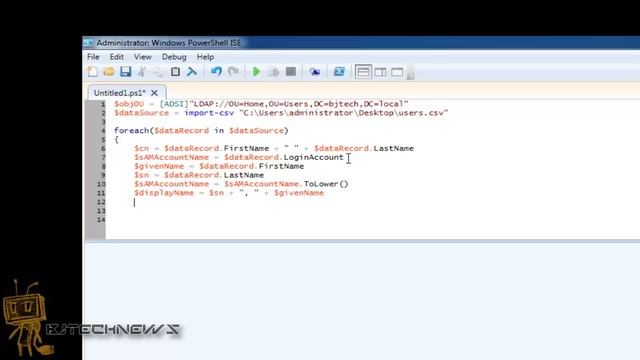Close the Untitled1.ps1 tab

point(154,93)
